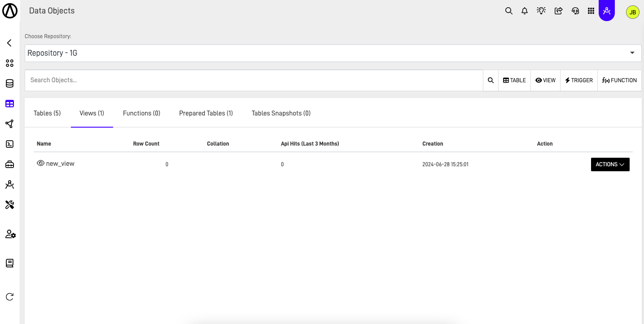
Task: Open the four-circles dashboard icon in the sidebar
Action: 9,63
